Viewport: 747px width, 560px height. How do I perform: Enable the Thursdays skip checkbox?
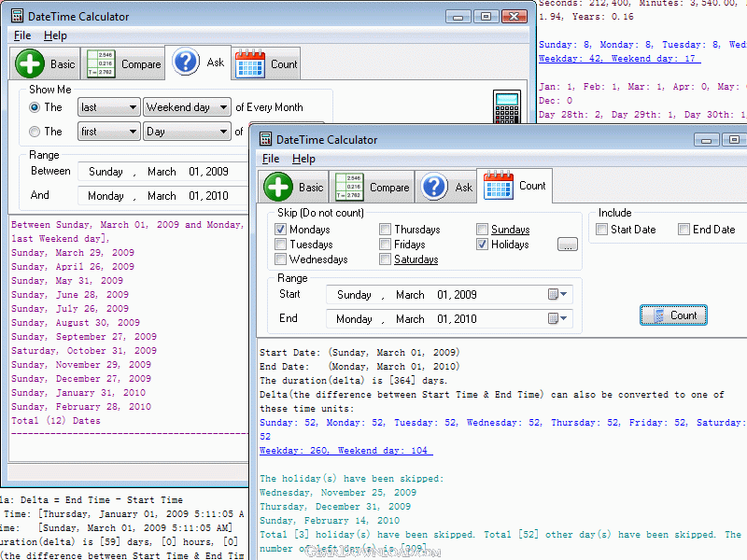385,230
